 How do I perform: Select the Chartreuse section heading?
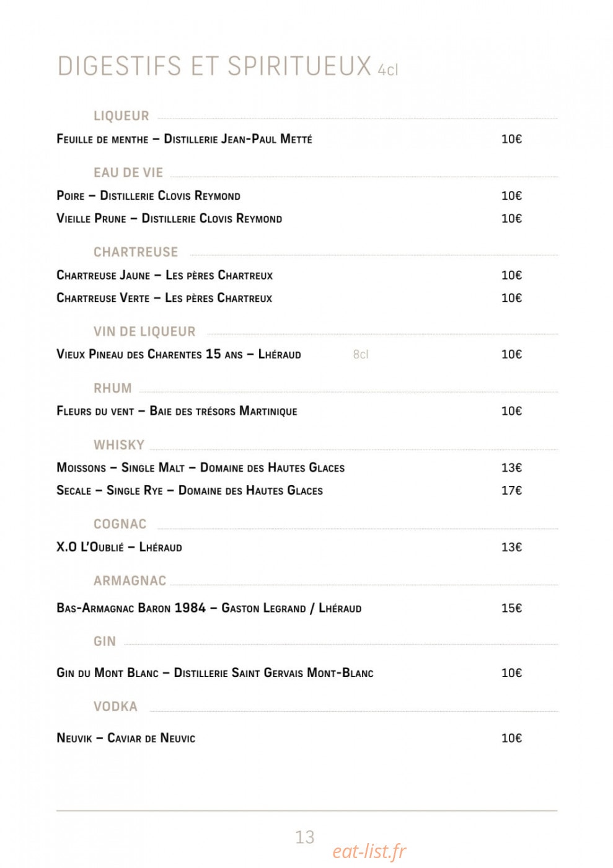[136, 252]
